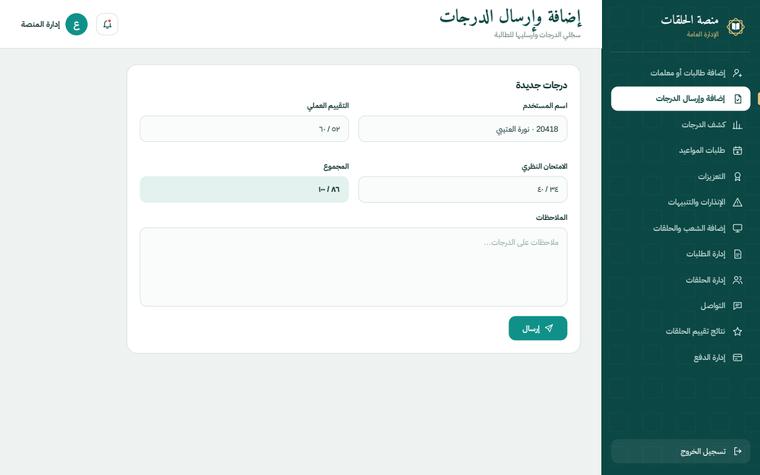
Task: Click the logout arrow icon
Action: pos(737,451)
